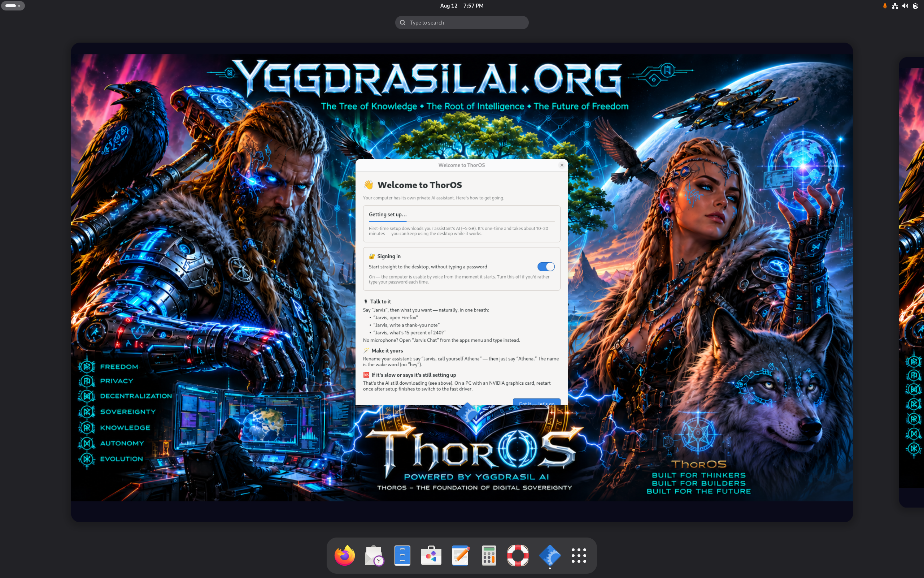
Task: Focus the Type to search field
Action: pos(462,22)
